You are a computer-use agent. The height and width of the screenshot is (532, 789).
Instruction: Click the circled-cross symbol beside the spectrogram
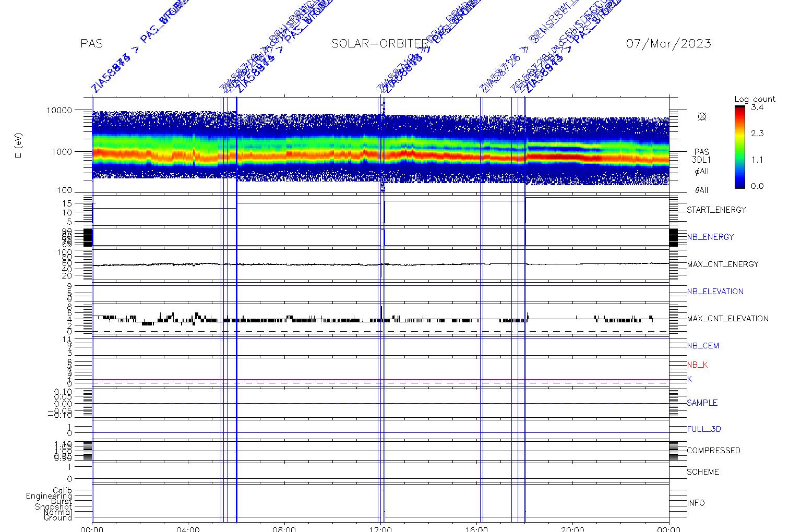click(x=702, y=116)
